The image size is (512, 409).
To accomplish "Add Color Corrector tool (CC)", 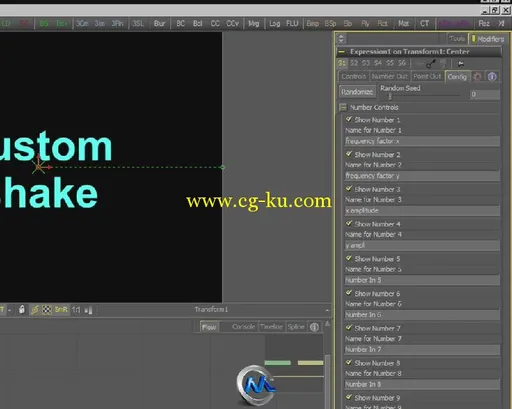I will pyautogui.click(x=215, y=24).
